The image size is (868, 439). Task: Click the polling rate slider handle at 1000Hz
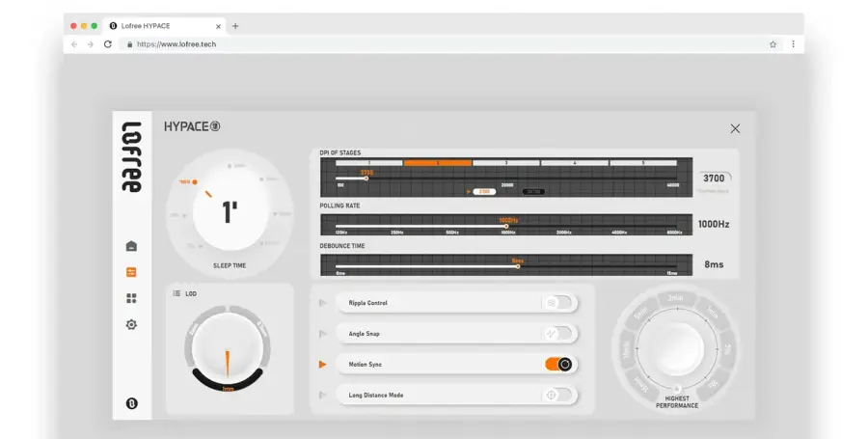coord(506,226)
